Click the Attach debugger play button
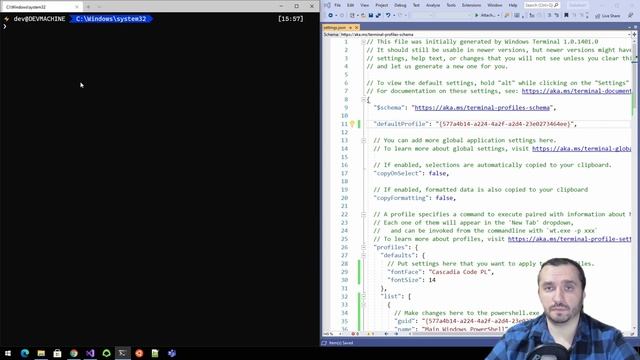The height and width of the screenshot is (360, 640). [x=476, y=15]
